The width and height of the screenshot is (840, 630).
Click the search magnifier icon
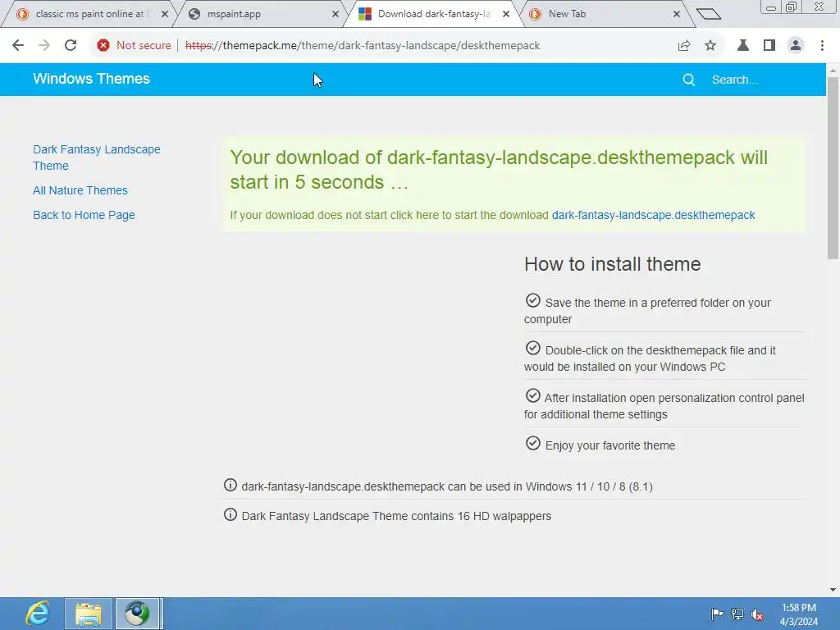click(x=689, y=80)
